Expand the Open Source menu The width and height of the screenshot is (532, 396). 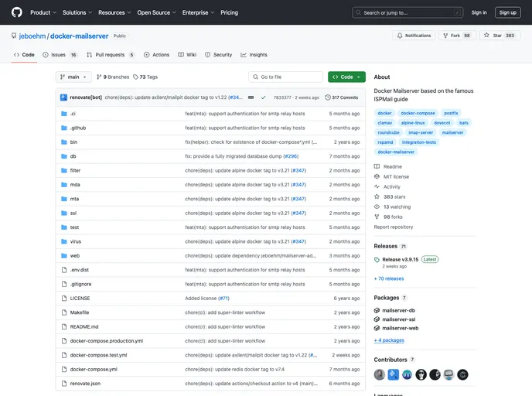156,12
